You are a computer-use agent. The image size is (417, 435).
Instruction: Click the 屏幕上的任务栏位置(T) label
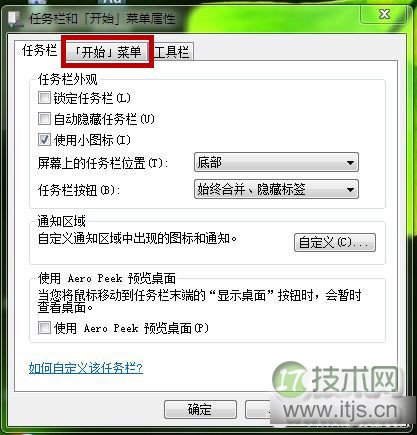coord(103,163)
